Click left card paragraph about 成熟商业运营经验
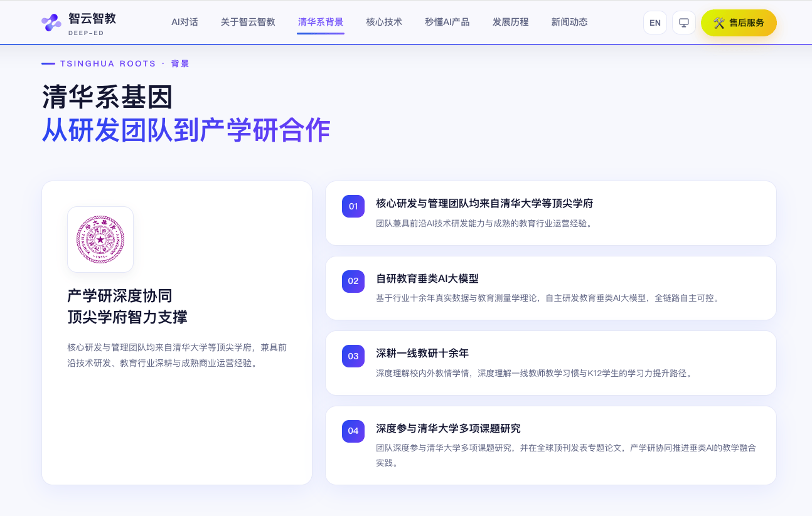This screenshot has width=812, height=516. [x=177, y=355]
